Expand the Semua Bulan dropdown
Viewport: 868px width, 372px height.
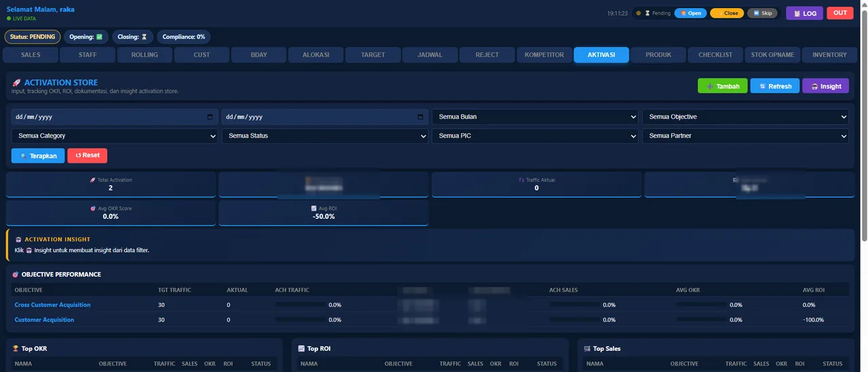[x=535, y=117]
